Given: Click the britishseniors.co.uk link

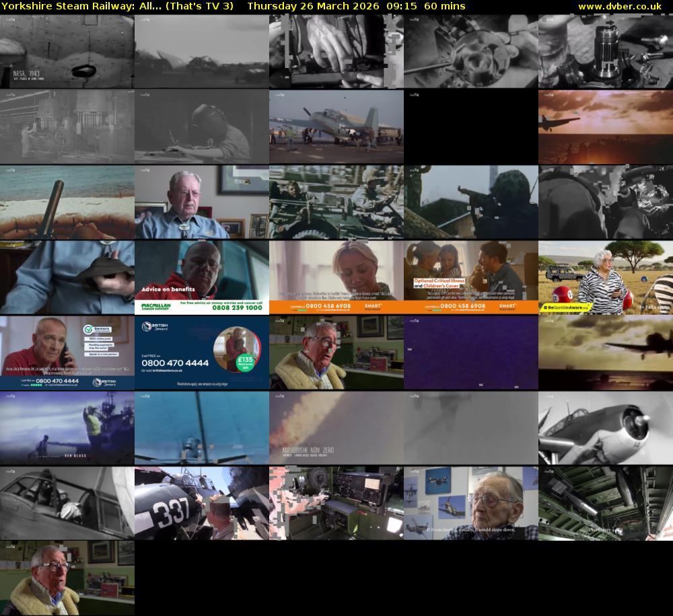Looking at the screenshot, I should tap(167, 371).
